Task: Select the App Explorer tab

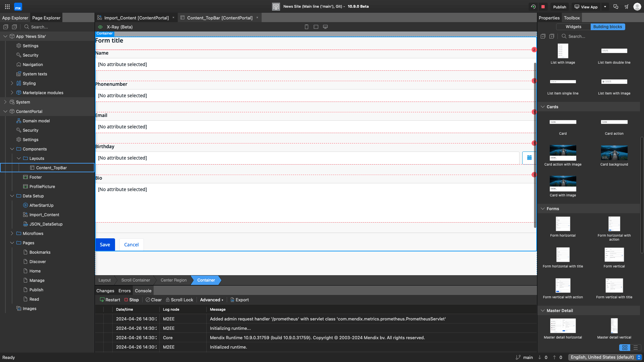Action: tap(15, 18)
